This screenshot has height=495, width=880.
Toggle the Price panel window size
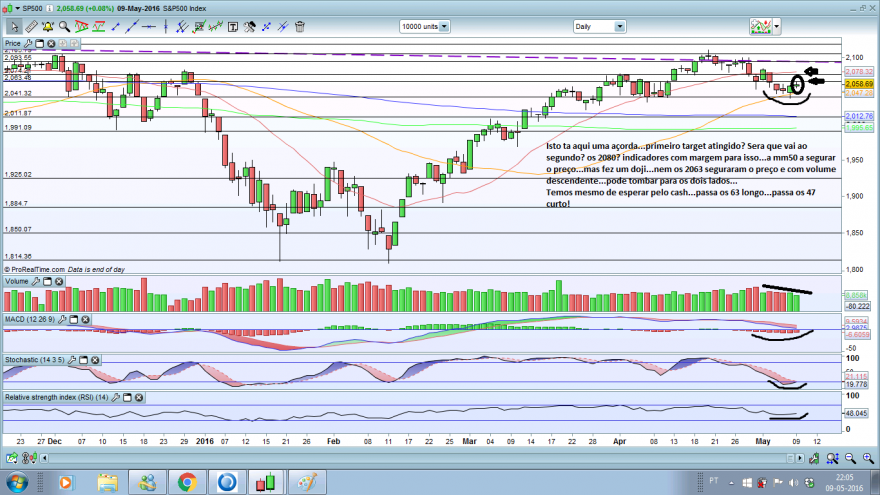pyautogui.click(x=39, y=43)
